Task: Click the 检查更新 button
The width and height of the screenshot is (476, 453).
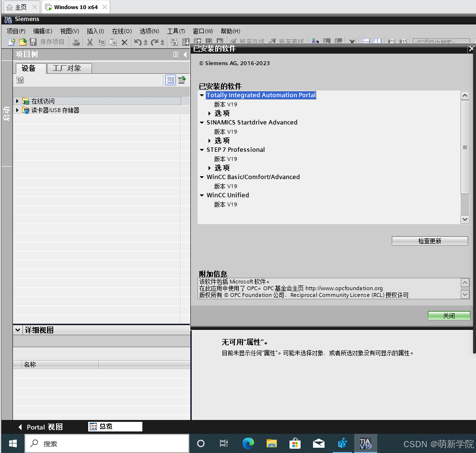Action: 430,241
